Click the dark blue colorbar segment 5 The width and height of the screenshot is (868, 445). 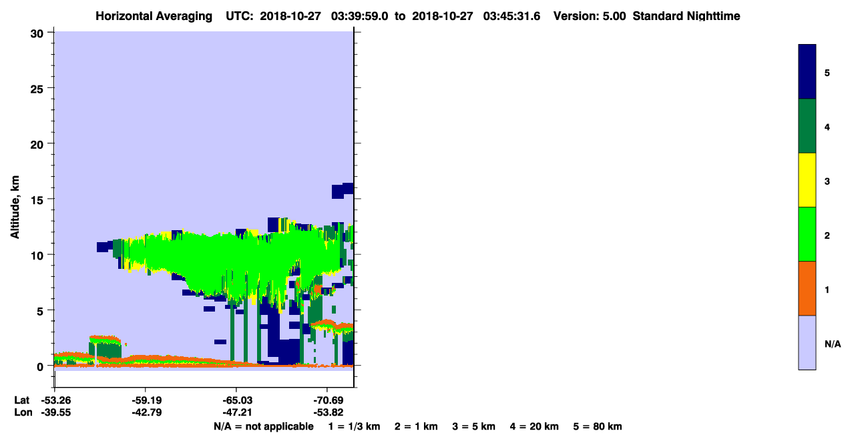pyautogui.click(x=807, y=72)
